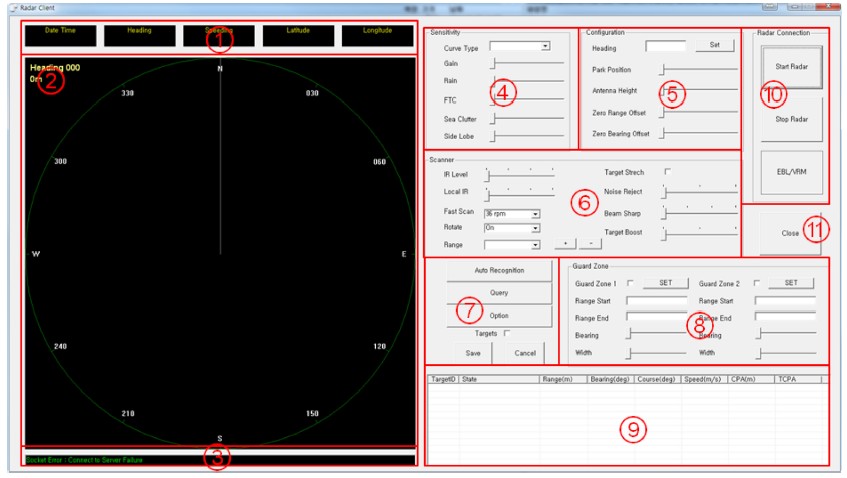This screenshot has height=478, width=847.
Task: Open the EBL/VRM tool
Action: click(791, 172)
